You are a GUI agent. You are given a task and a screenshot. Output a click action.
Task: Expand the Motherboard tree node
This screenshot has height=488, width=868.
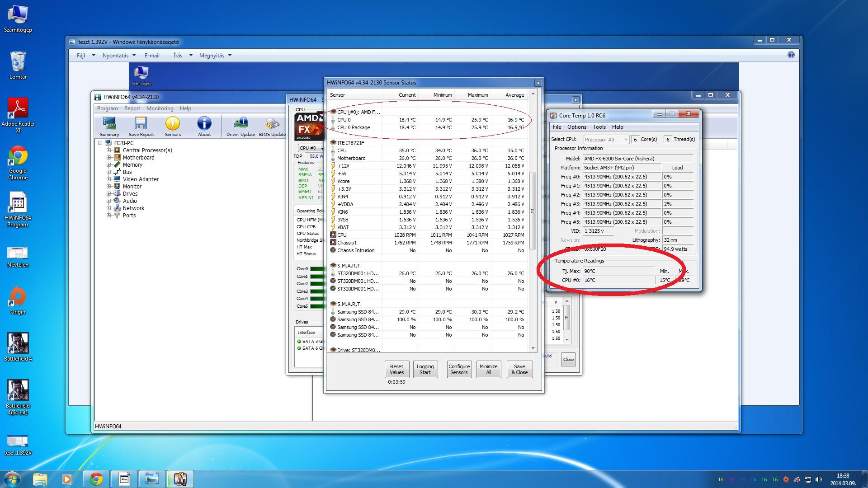108,158
